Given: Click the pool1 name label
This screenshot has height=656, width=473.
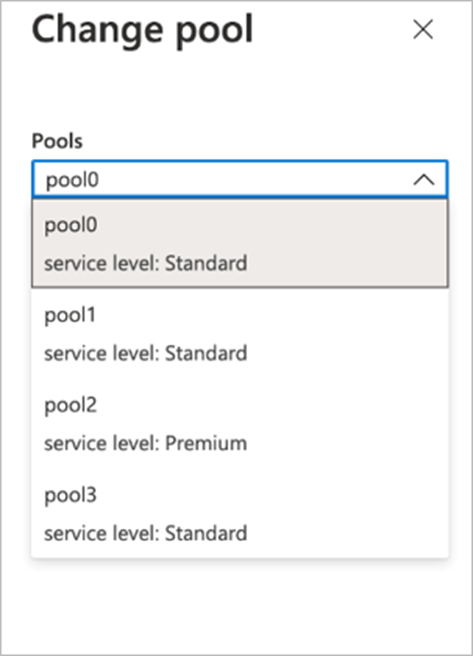Looking at the screenshot, I should tap(70, 316).
